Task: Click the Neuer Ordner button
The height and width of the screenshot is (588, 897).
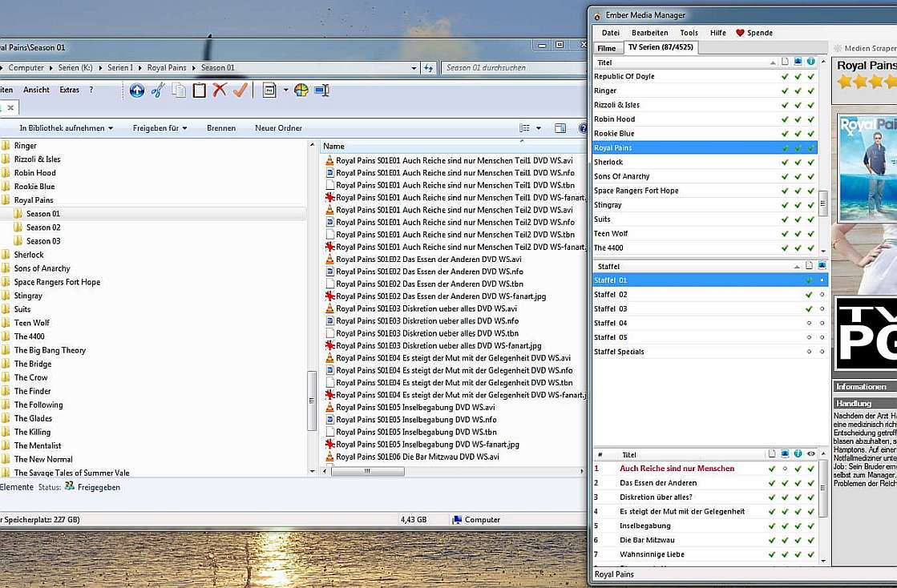Action: 279,128
